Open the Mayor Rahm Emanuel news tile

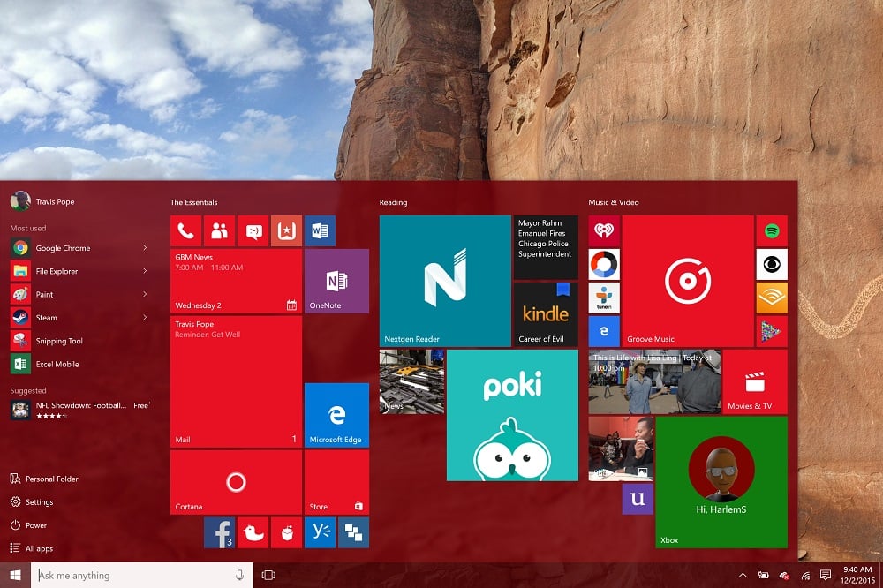546,247
